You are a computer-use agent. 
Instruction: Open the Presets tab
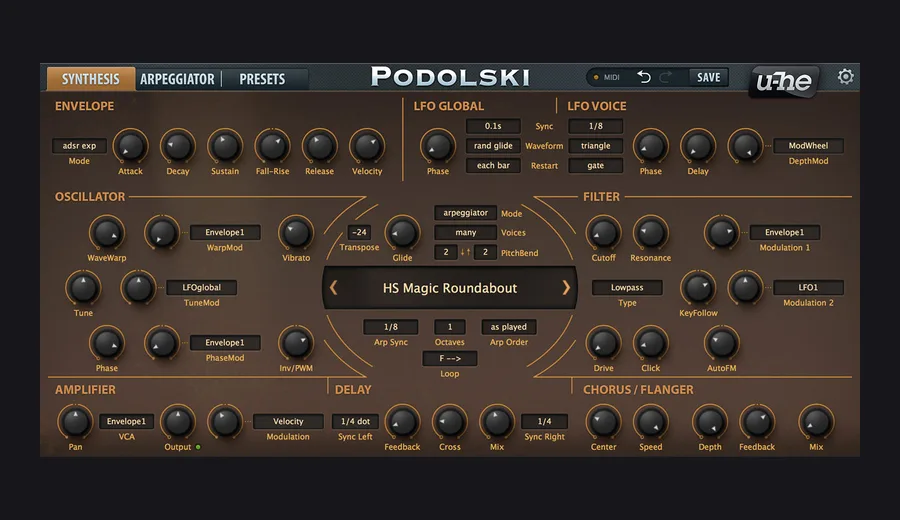[262, 79]
